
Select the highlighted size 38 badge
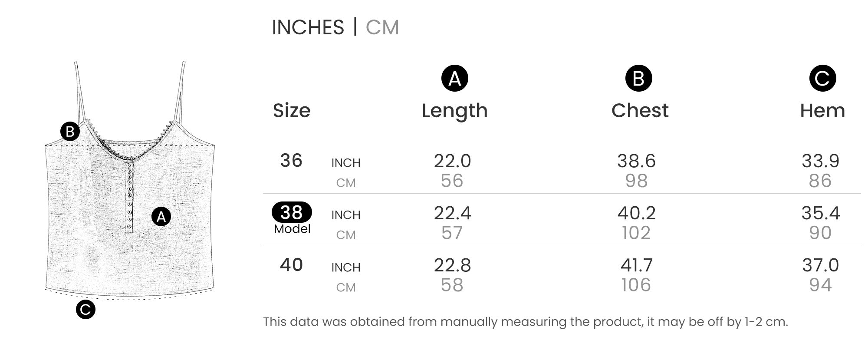pyautogui.click(x=292, y=212)
